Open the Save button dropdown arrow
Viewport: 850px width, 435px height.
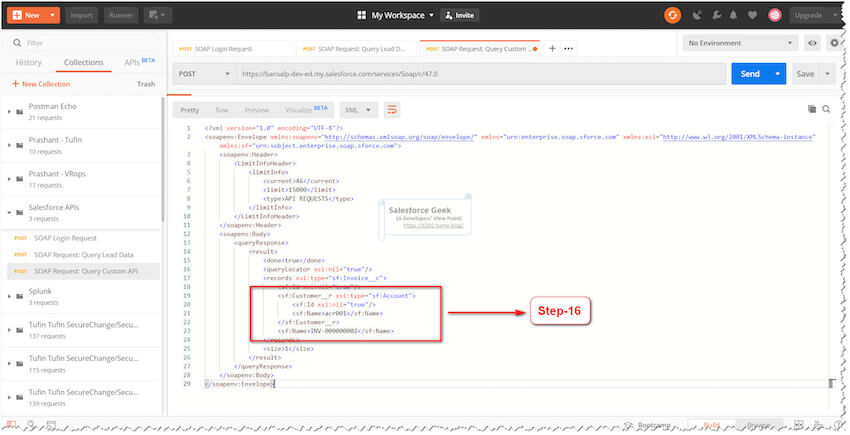click(827, 74)
